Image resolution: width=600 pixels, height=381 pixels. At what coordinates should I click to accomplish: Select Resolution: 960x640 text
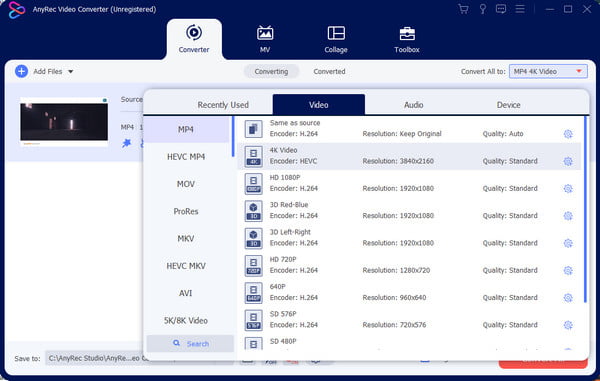(x=394, y=298)
